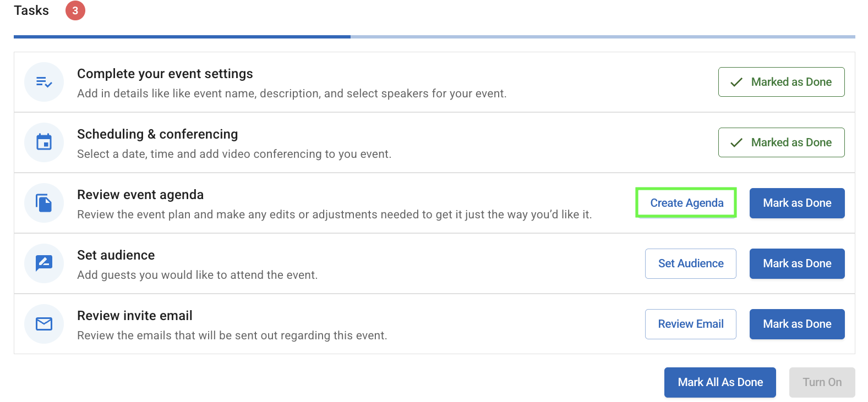Open the Review Email button
Screen dimensions: 868x402
(690, 324)
